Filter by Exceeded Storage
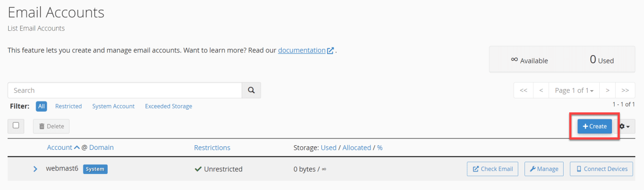 (x=168, y=106)
